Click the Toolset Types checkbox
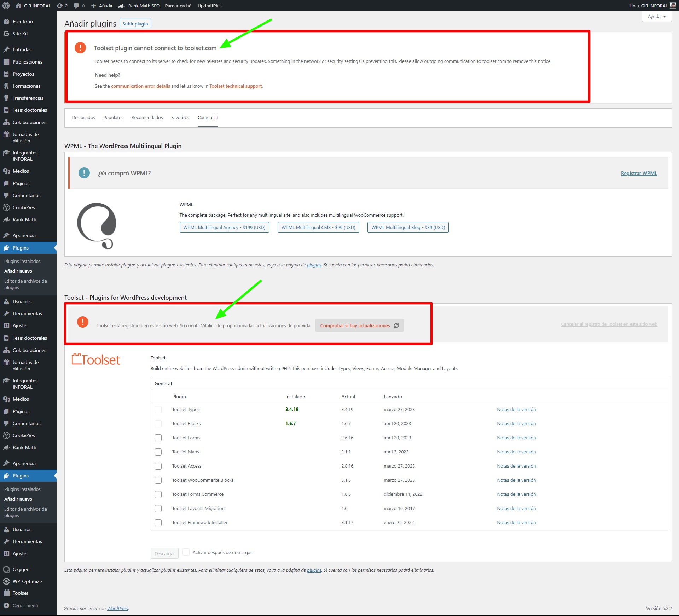This screenshot has width=679, height=616. click(x=158, y=410)
